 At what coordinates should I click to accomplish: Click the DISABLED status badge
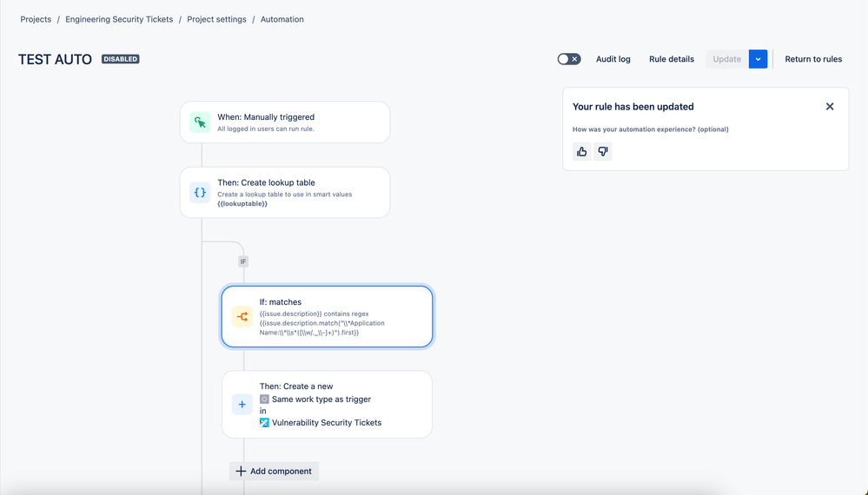pyautogui.click(x=120, y=59)
